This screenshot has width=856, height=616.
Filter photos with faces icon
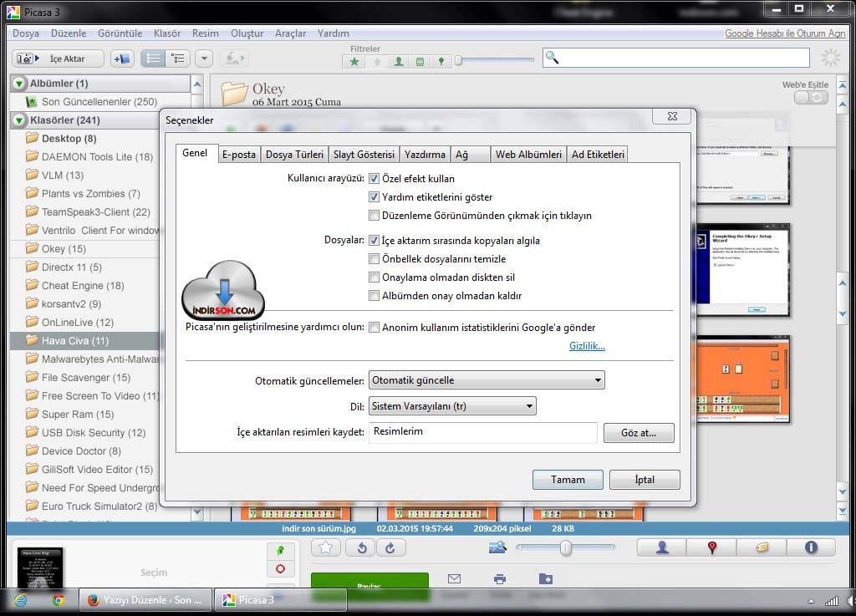(x=399, y=61)
